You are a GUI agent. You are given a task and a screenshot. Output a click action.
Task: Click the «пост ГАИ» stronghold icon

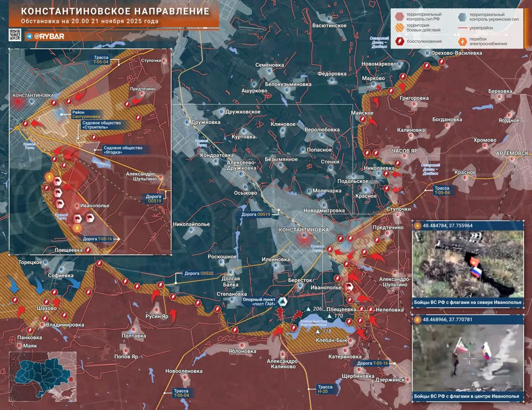(282, 302)
